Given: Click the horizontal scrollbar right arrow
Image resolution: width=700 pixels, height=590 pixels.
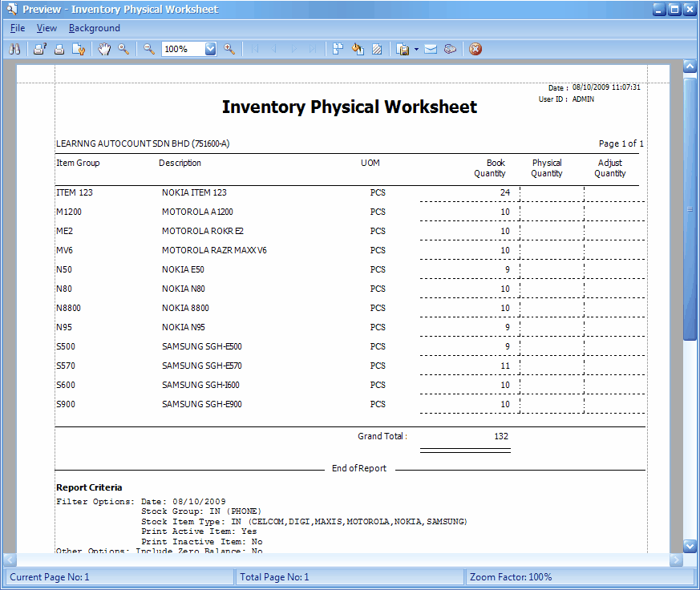Looking at the screenshot, I should 676,560.
